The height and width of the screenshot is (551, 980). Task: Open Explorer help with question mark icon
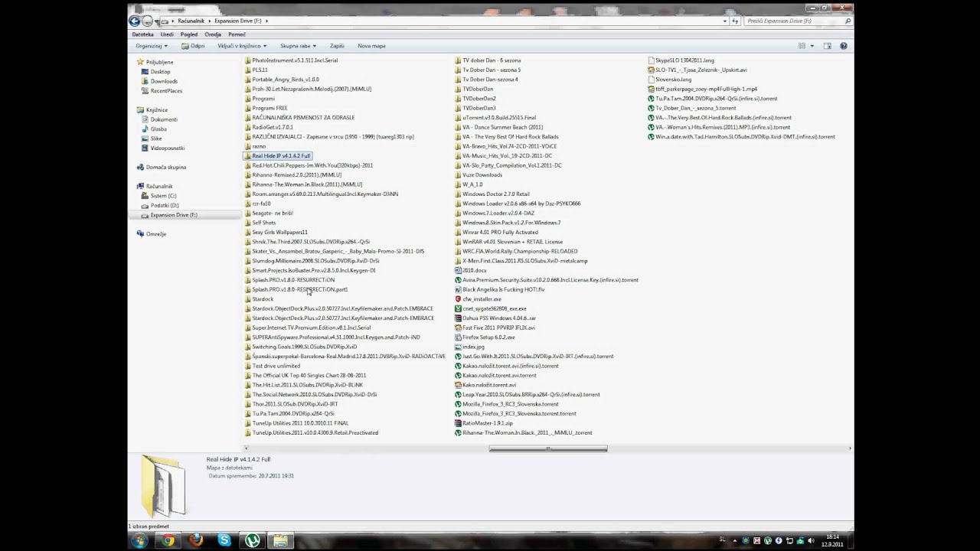844,46
